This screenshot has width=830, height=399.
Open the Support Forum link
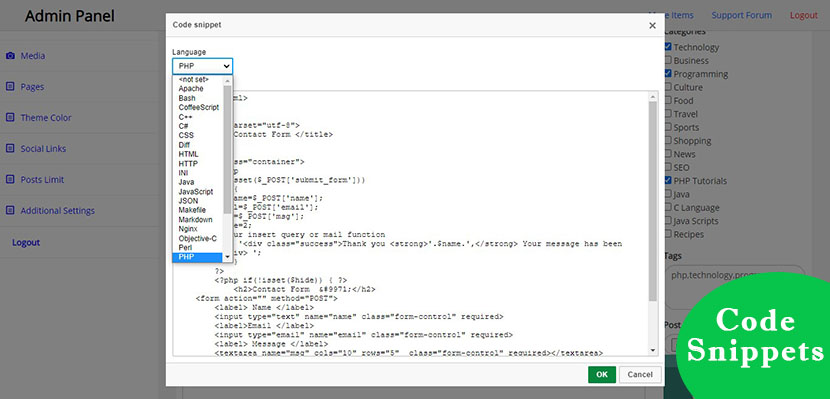(741, 15)
